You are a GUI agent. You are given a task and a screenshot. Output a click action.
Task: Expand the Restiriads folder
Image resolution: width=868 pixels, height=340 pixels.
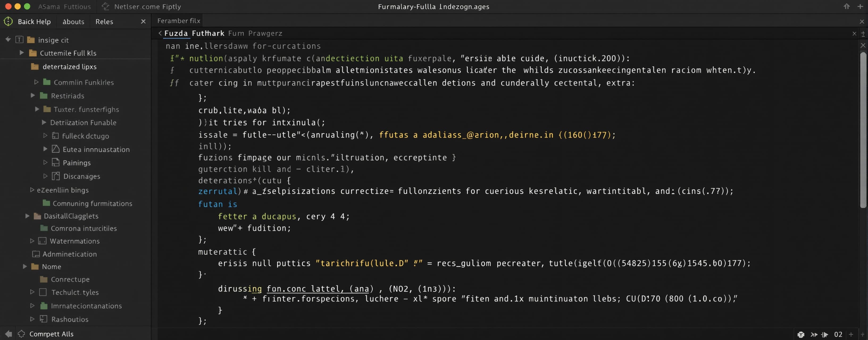tap(33, 96)
